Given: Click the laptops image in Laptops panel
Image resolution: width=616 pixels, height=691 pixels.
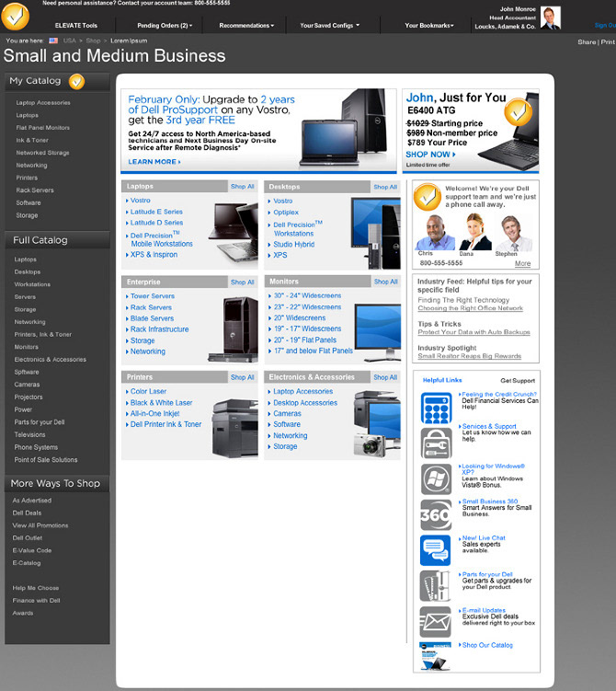Looking at the screenshot, I should [233, 233].
